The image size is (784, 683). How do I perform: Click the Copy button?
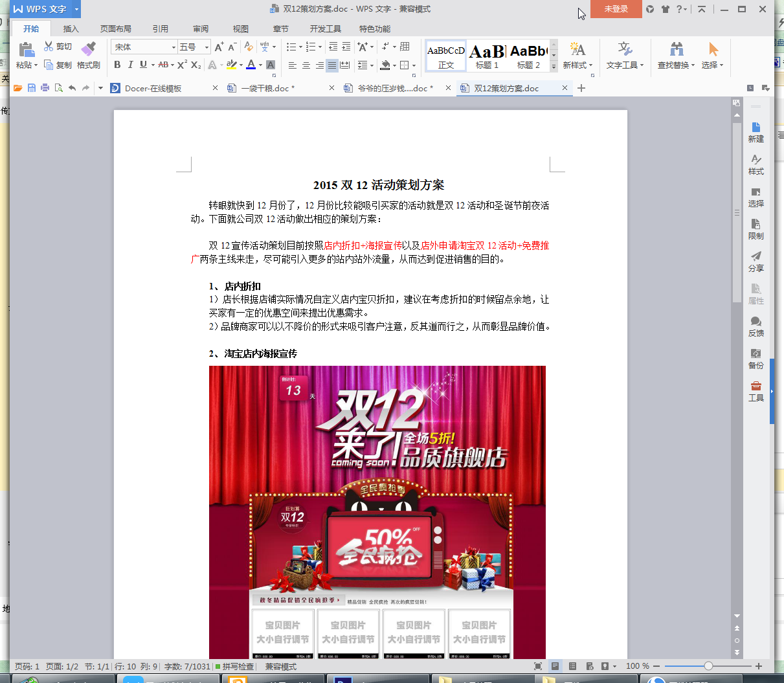(x=58, y=65)
